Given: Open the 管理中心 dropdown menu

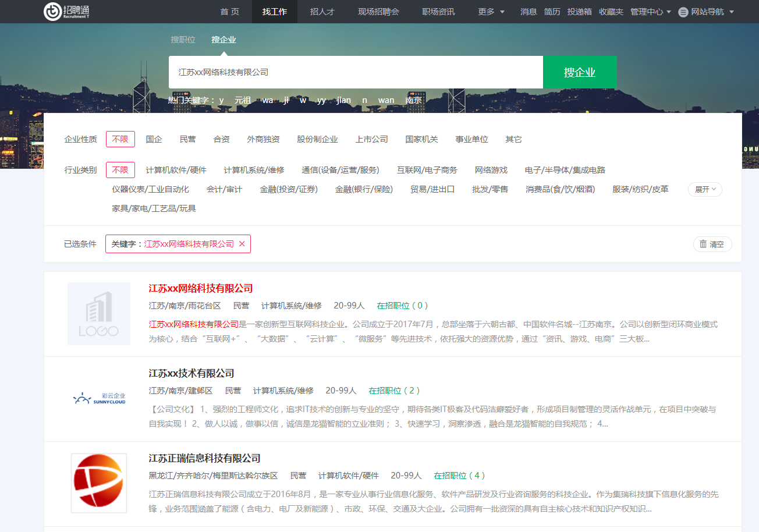Looking at the screenshot, I should 650,12.
